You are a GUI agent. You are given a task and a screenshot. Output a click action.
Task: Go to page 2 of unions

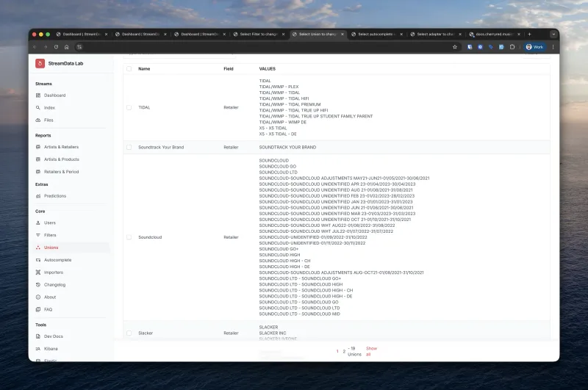pos(344,351)
